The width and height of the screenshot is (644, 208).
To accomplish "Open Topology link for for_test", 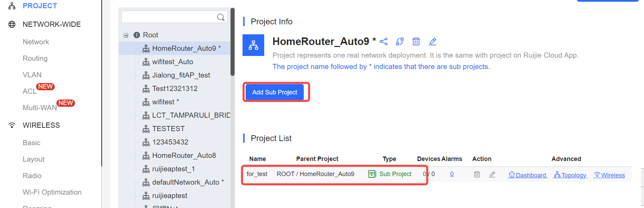I will [x=570, y=175].
